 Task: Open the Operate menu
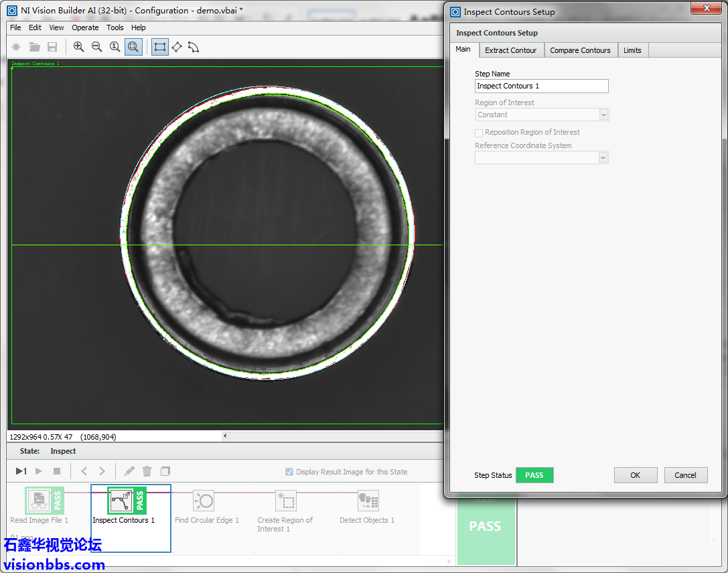point(85,27)
